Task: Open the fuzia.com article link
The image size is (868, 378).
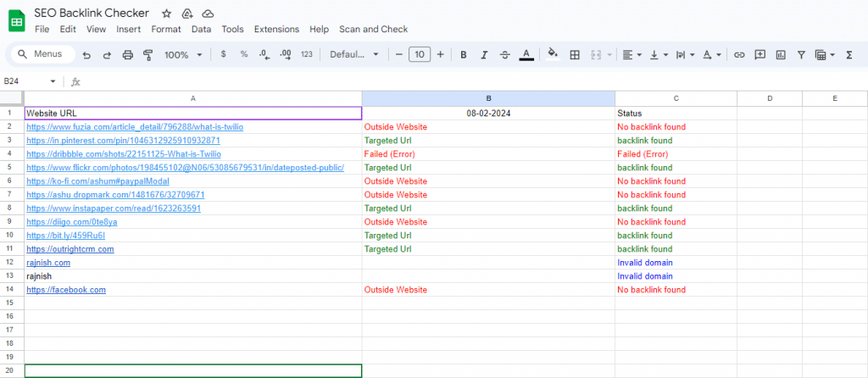Action: pos(135,127)
